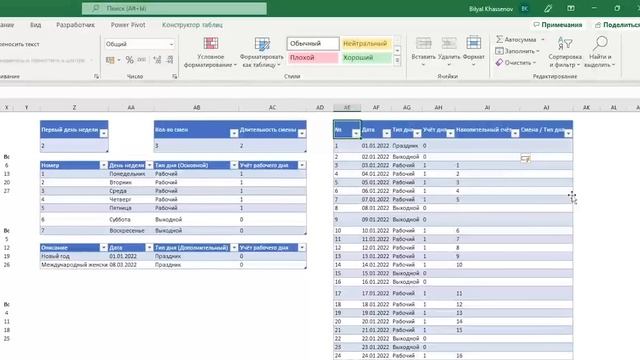Select date cell '08.03.2022' in holidays table
The width and height of the screenshot is (640, 360).
(x=131, y=265)
